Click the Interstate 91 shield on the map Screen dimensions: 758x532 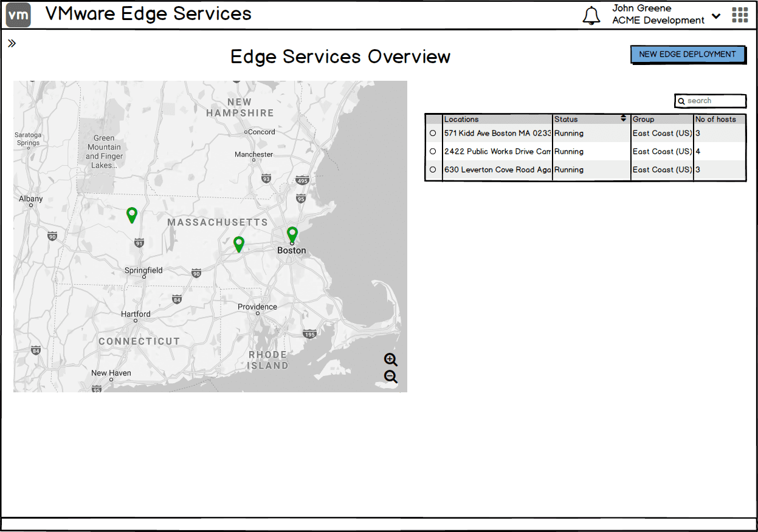tap(139, 243)
